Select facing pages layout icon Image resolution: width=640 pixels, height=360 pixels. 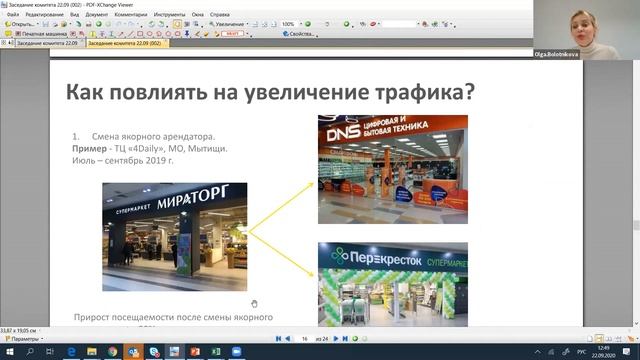(x=609, y=338)
